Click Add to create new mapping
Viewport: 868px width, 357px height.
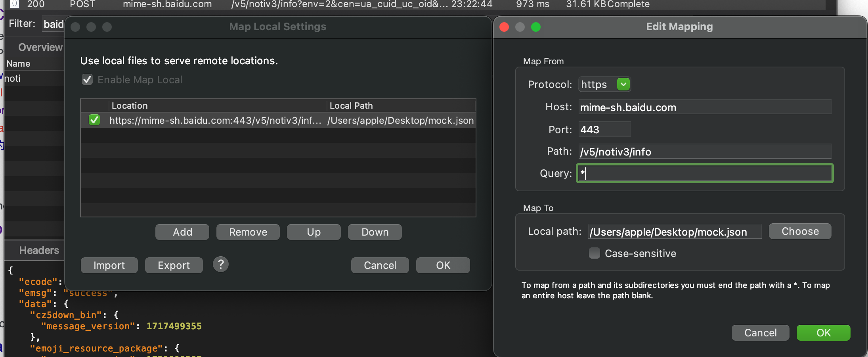pos(182,232)
